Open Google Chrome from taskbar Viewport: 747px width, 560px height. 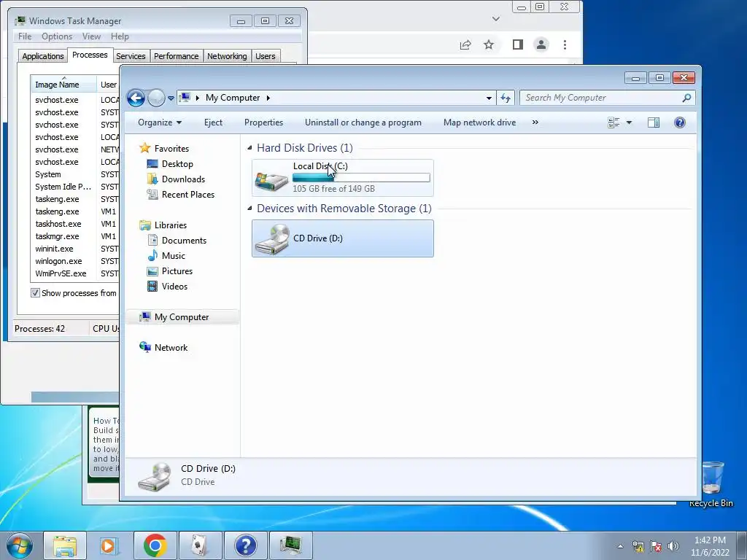coord(155,545)
